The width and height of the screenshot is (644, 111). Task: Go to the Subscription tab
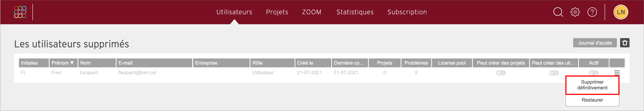tap(407, 12)
